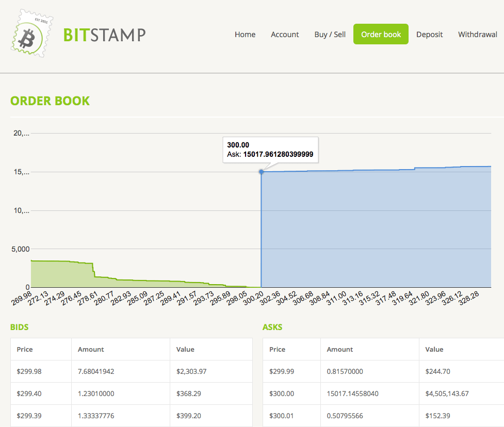Screen dimensions: 504x427
Task: Navigate to the Deposit page
Action: pyautogui.click(x=429, y=35)
